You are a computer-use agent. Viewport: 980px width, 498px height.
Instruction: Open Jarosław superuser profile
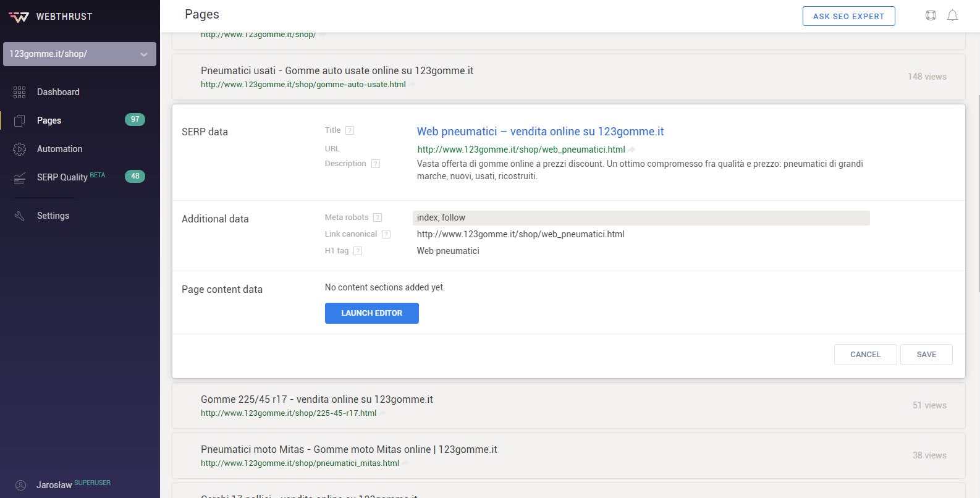tap(74, 484)
